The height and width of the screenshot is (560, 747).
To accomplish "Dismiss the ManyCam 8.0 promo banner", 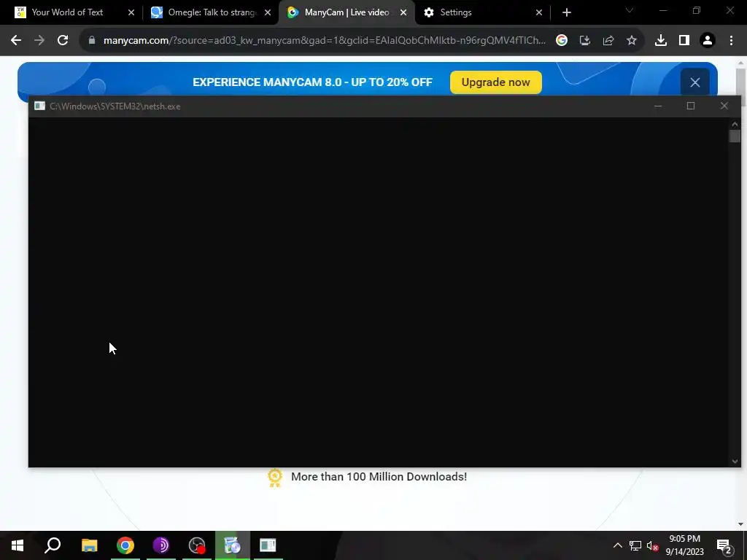I will pos(695,82).
